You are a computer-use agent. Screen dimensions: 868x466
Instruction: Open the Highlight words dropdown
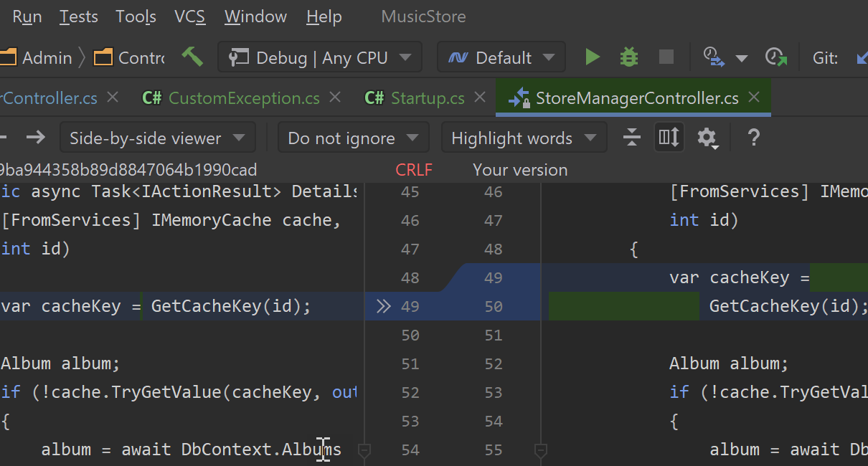pyautogui.click(x=524, y=138)
